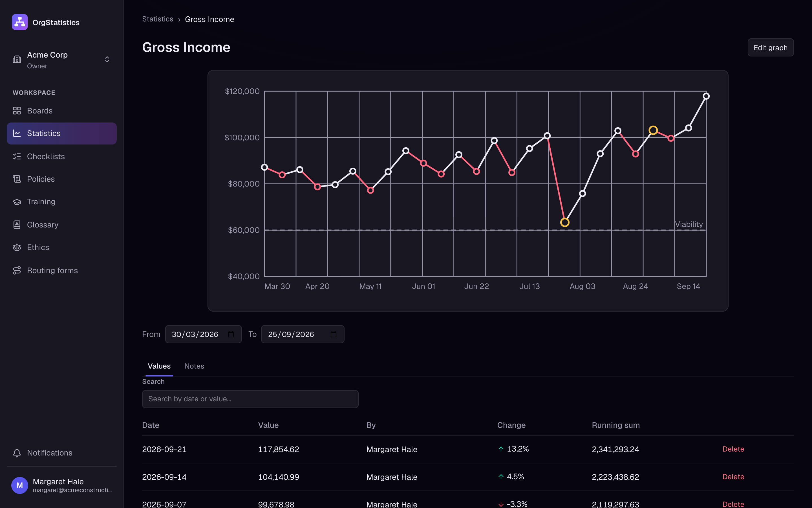The width and height of the screenshot is (812, 508).
Task: Open Notifications via the bell icon
Action: point(17,453)
